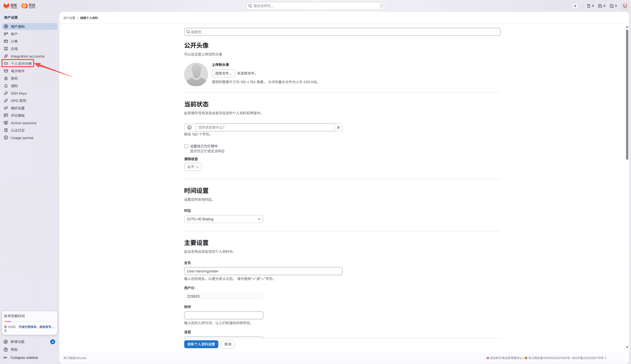Viewport: 631px width, 364px height.
Task: Tick the 设置自己为忙碌中 checkbox
Action: pos(186,146)
